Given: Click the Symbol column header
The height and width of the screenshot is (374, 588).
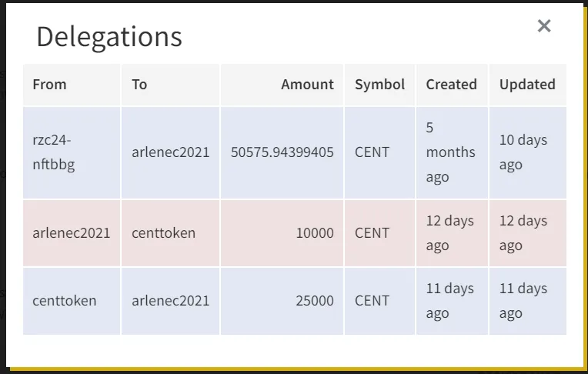Looking at the screenshot, I should [379, 85].
